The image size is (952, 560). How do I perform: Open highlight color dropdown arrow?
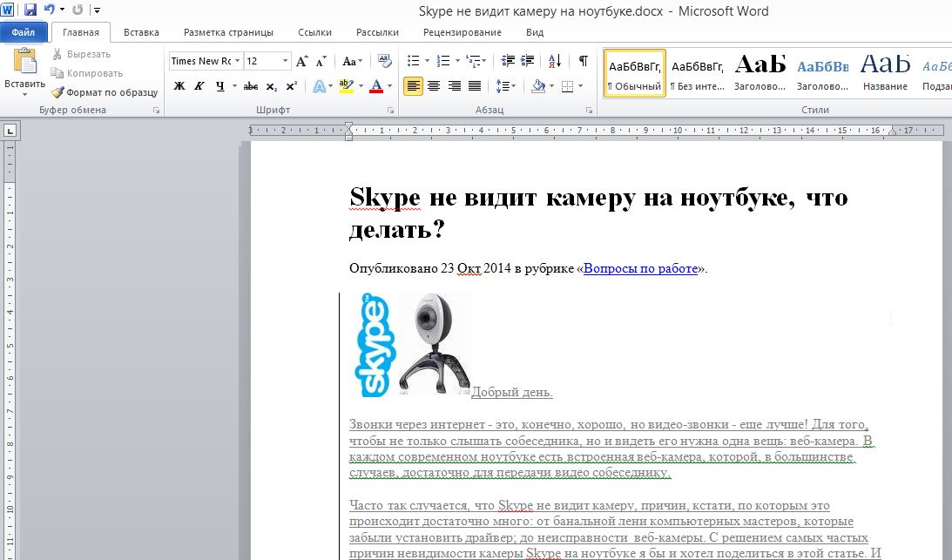coord(361,86)
